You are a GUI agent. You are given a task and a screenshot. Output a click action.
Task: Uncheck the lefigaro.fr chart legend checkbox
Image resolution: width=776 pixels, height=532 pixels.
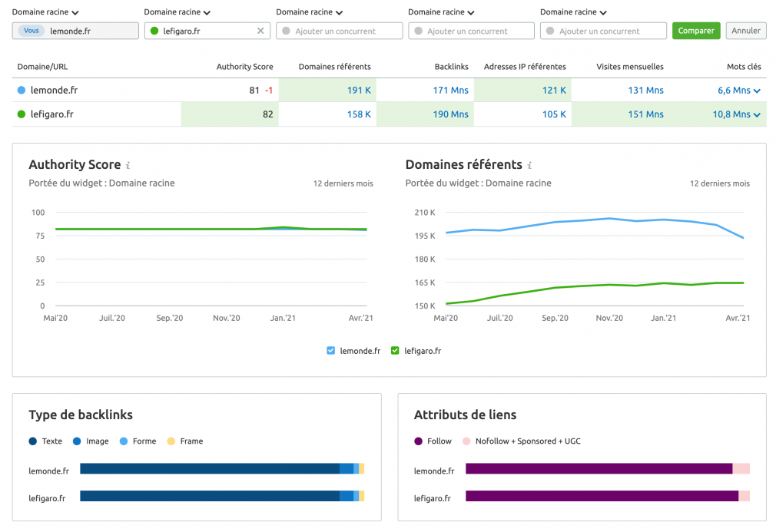(395, 351)
